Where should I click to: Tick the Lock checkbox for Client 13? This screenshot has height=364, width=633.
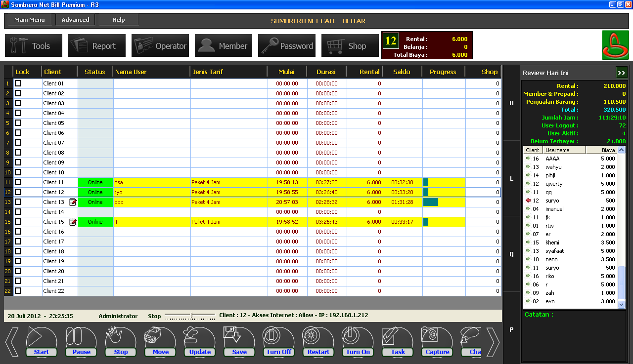point(18,202)
